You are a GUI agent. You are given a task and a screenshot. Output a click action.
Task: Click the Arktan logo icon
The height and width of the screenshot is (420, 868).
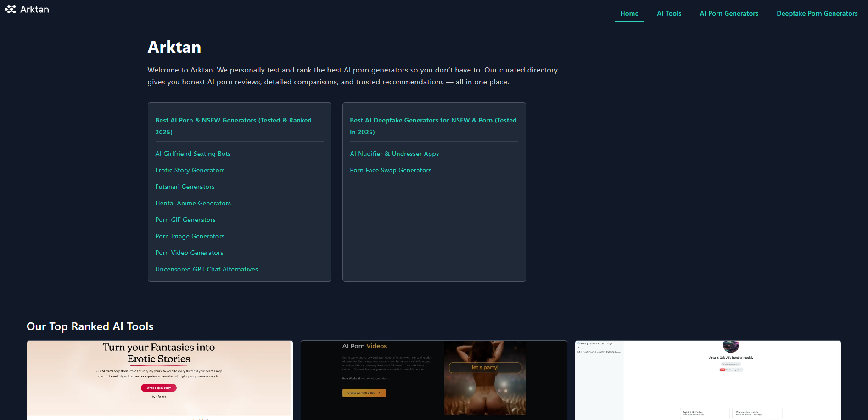click(10, 9)
